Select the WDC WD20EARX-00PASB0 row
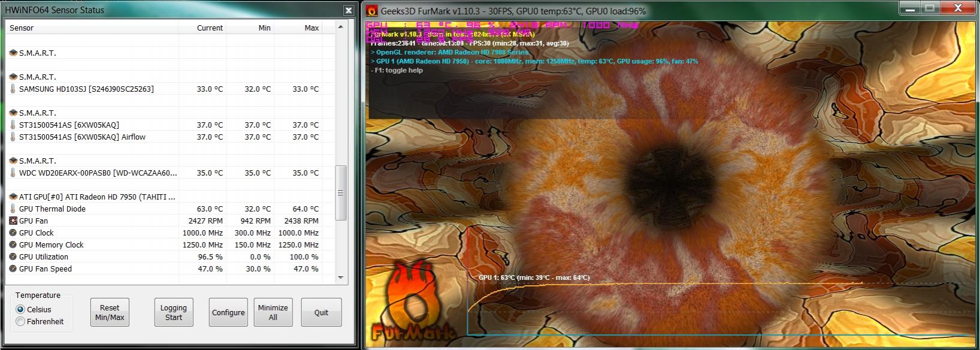This screenshot has height=350, width=980. coord(171,173)
